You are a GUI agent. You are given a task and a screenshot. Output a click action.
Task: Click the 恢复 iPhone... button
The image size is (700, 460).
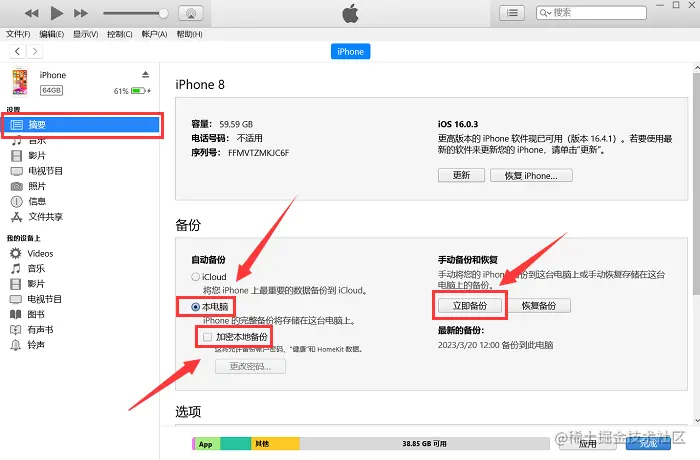click(531, 175)
